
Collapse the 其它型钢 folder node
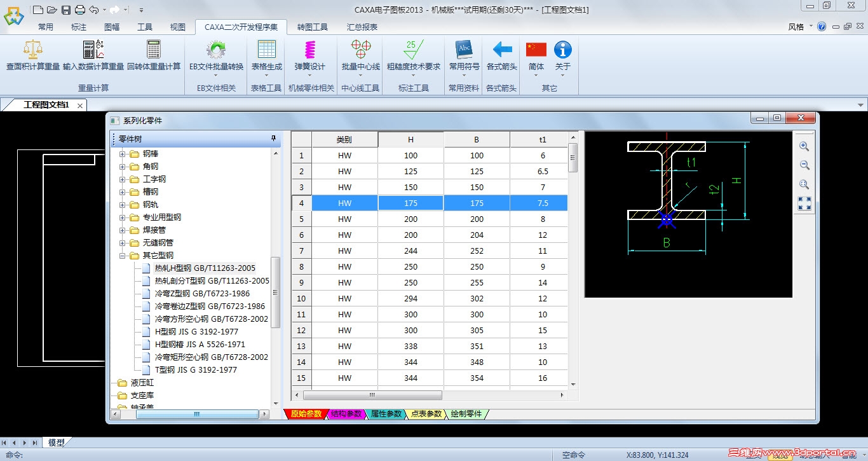coord(123,256)
